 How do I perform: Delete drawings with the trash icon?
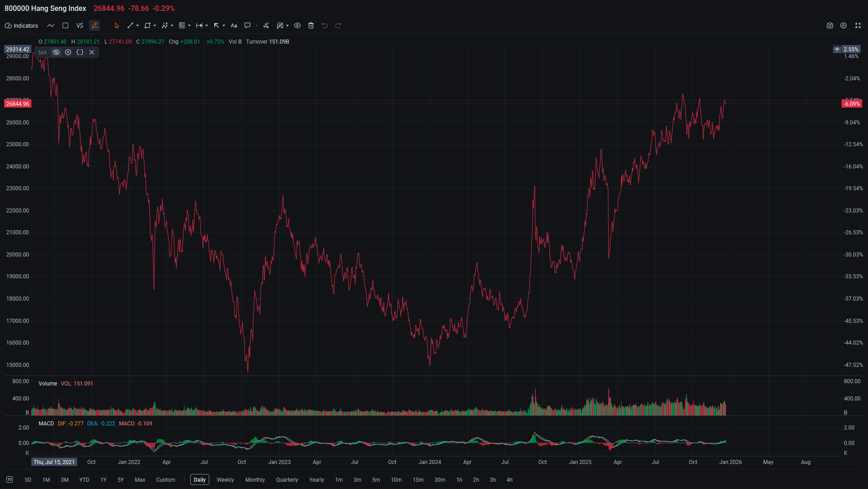pyautogui.click(x=311, y=26)
